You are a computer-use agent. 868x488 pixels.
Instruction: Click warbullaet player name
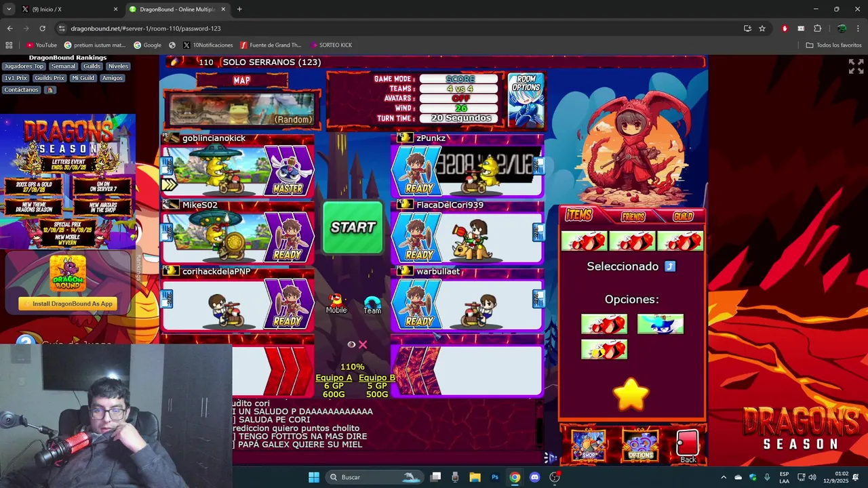click(x=438, y=271)
